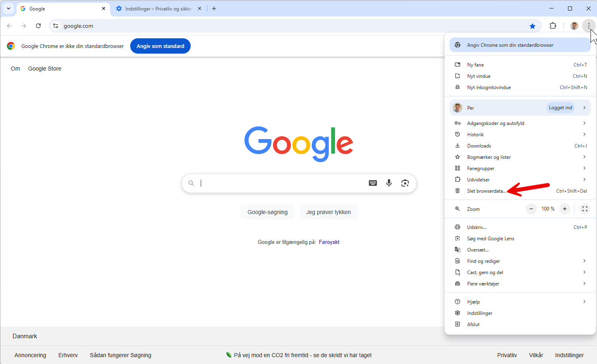The width and height of the screenshot is (597, 364).
Task: Switch to the Indstillinger – Privatliv tab
Action: [158, 8]
